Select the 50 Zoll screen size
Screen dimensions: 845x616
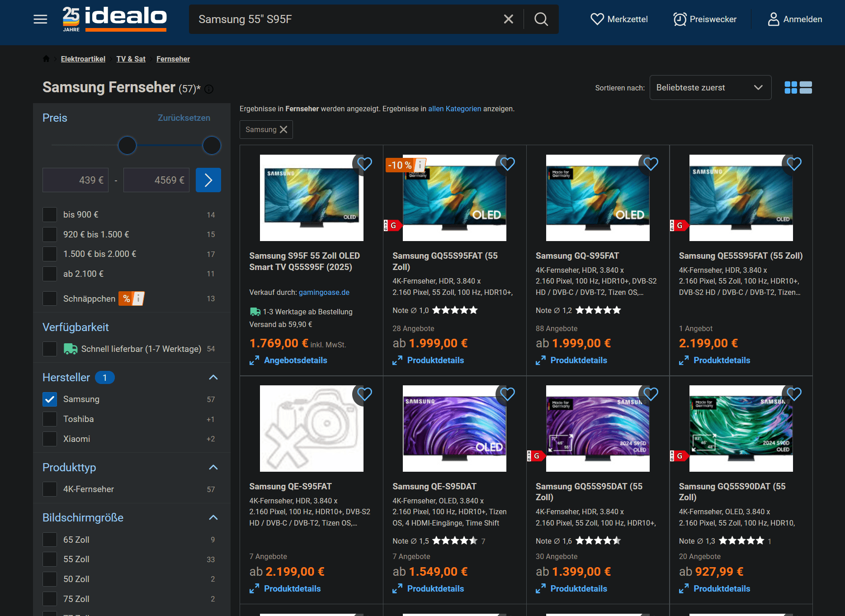tap(50, 579)
